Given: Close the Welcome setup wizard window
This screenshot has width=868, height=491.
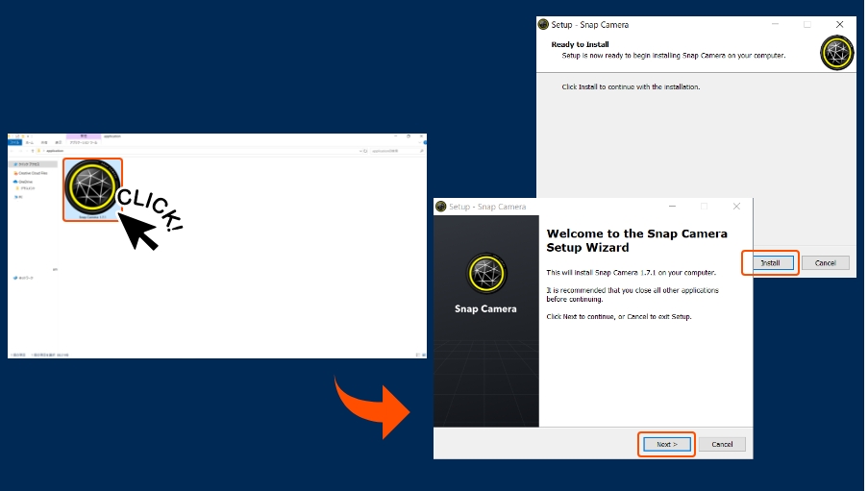Looking at the screenshot, I should 736,207.
